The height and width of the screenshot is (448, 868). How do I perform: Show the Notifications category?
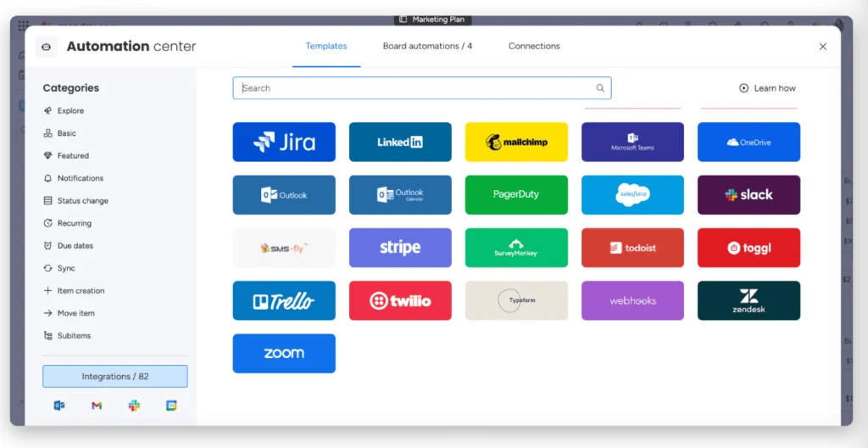click(x=73, y=178)
